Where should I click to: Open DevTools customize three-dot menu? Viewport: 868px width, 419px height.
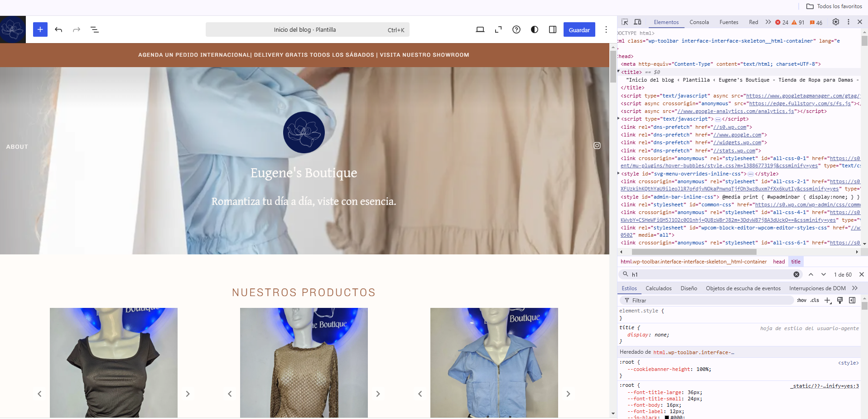849,22
